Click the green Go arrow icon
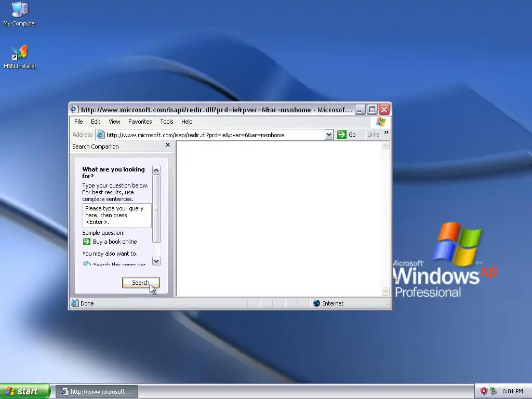 coord(342,135)
